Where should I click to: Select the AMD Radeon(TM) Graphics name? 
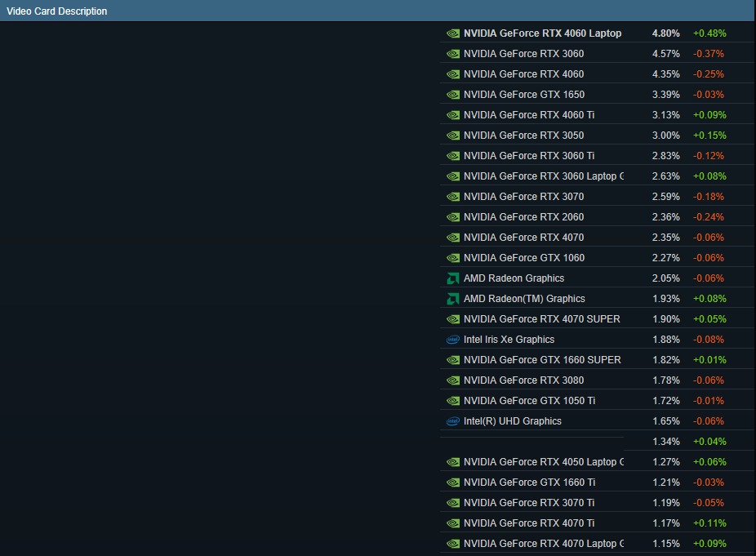click(x=524, y=299)
